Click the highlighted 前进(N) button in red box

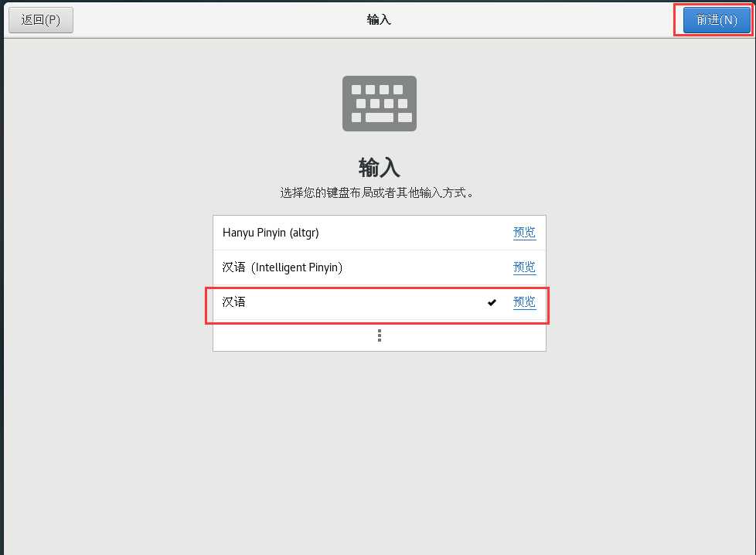coord(713,19)
